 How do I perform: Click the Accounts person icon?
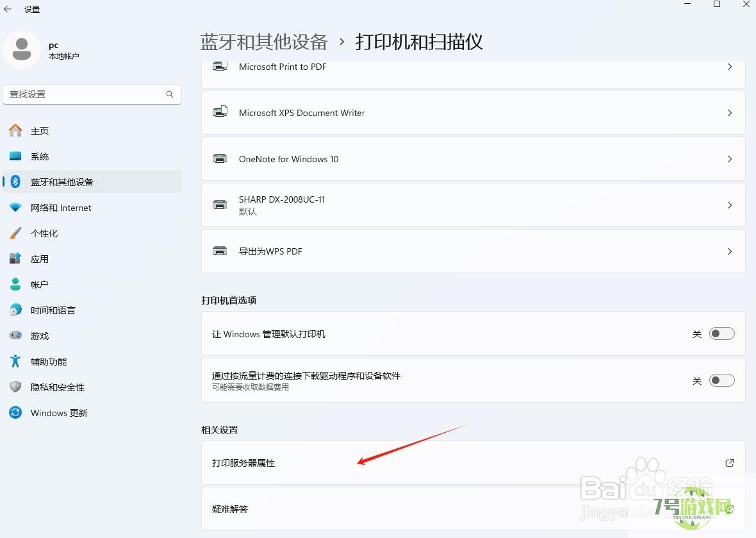coord(15,284)
